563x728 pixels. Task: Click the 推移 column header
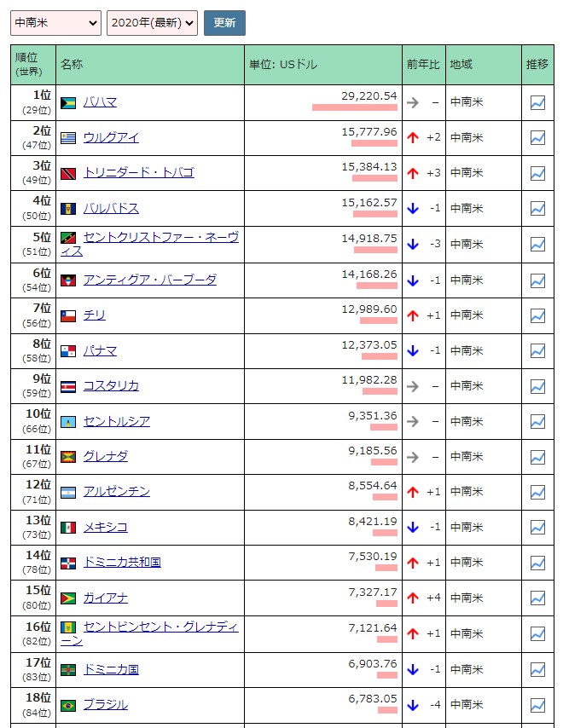click(x=537, y=65)
